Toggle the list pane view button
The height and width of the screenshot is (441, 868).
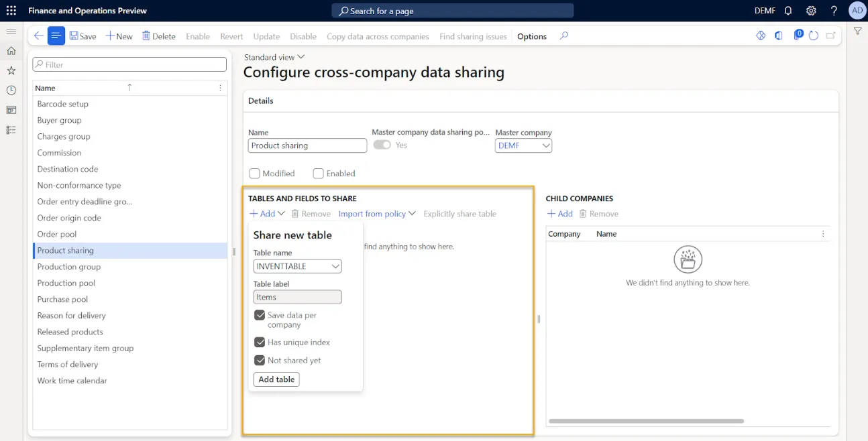(x=56, y=36)
